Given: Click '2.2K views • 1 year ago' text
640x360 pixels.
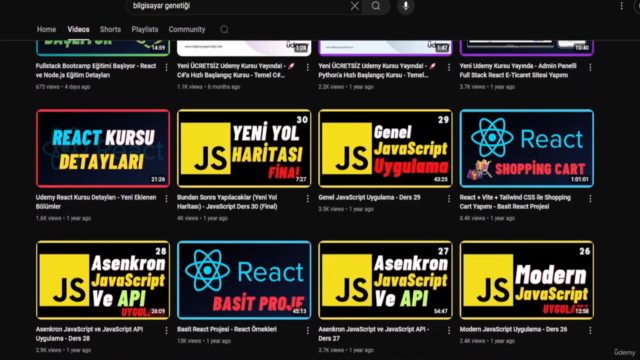Looking at the screenshot, I should coord(345,87).
